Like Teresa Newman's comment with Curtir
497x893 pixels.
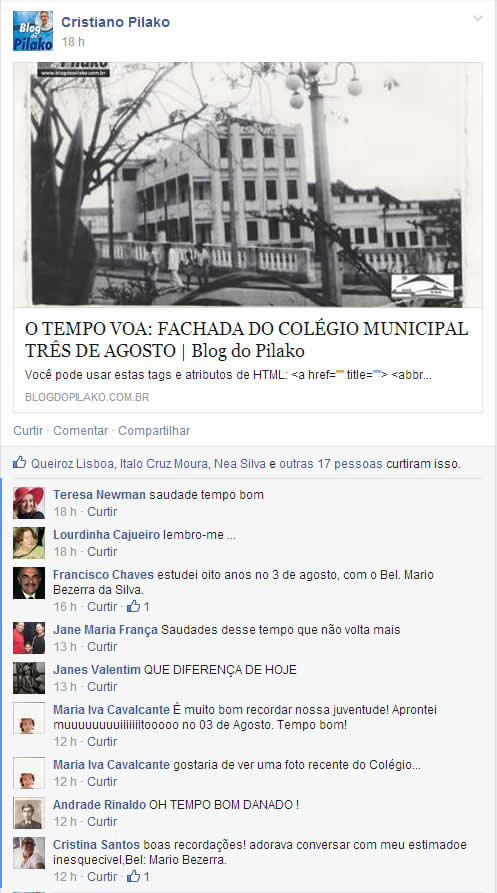(102, 511)
